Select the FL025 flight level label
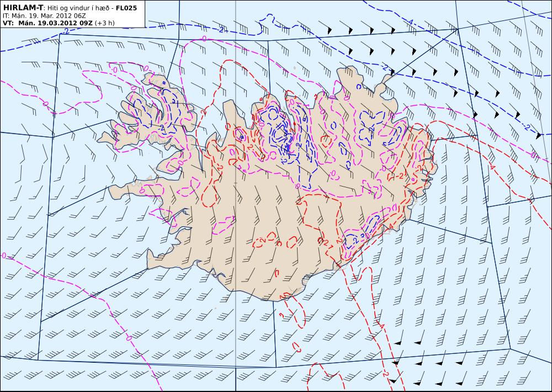 [126, 8]
